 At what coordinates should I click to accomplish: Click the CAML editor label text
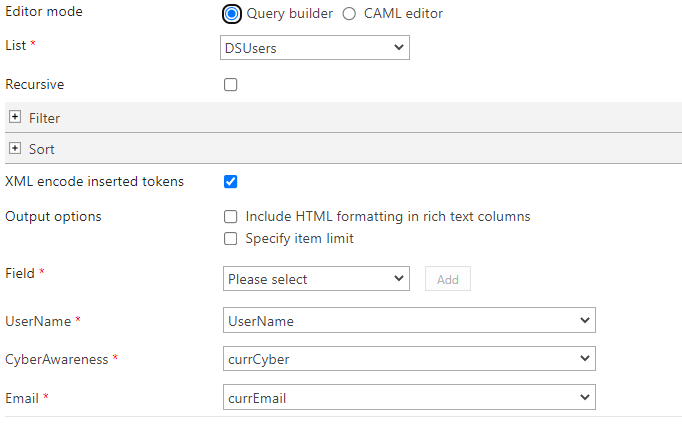403,14
